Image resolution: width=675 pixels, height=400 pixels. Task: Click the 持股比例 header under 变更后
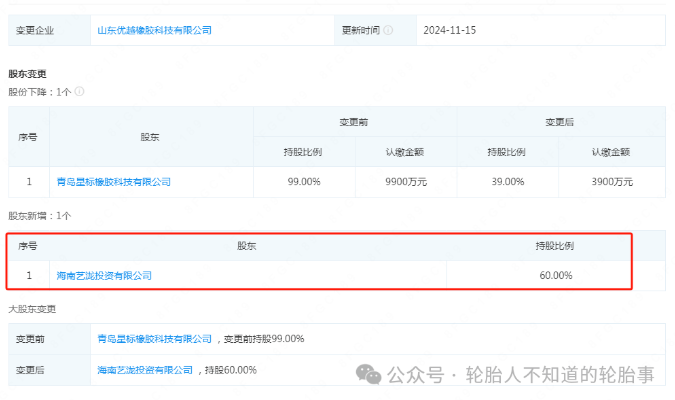click(x=507, y=152)
